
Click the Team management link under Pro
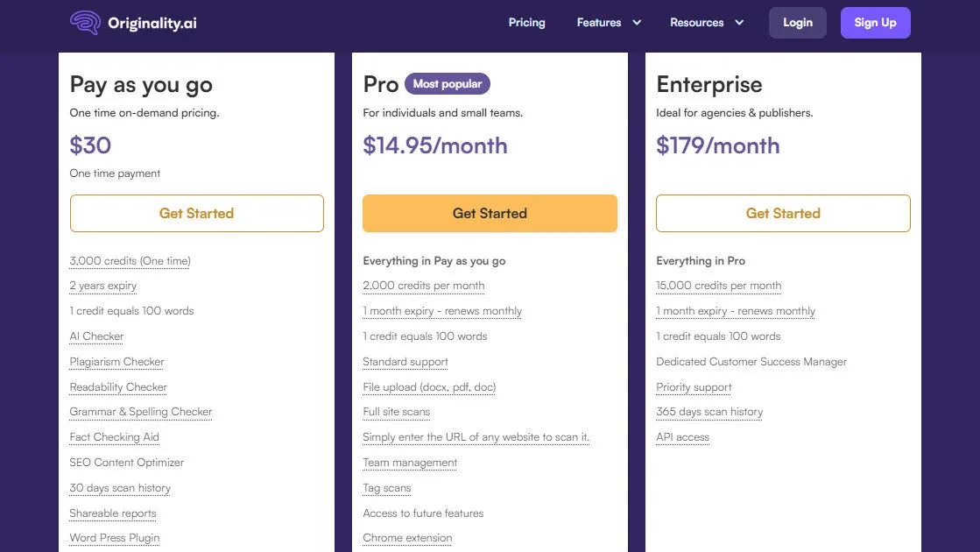pyautogui.click(x=409, y=462)
